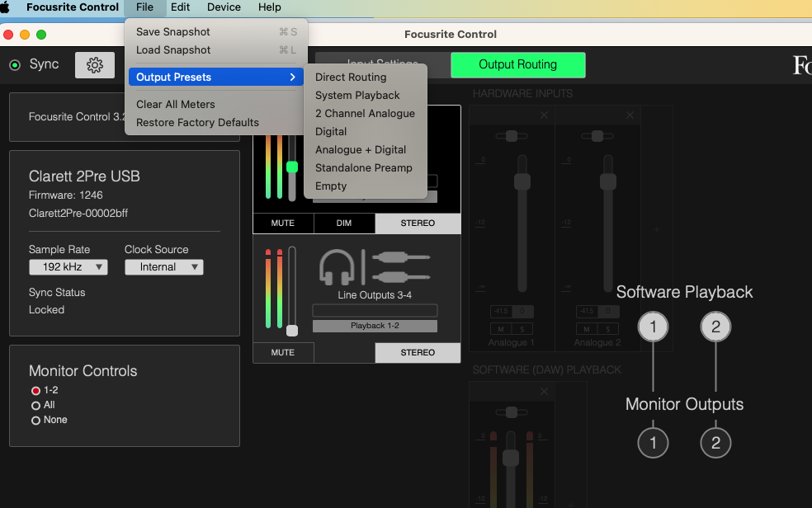
Task: Select Monitor Outputs circle 2
Action: 715,443
